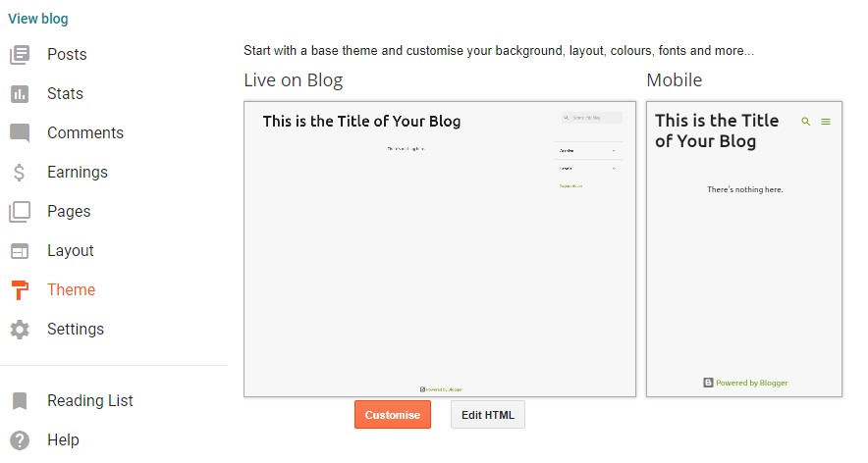This screenshot has height=463, width=868.
Task: Click the Posts document icon
Action: [20, 55]
